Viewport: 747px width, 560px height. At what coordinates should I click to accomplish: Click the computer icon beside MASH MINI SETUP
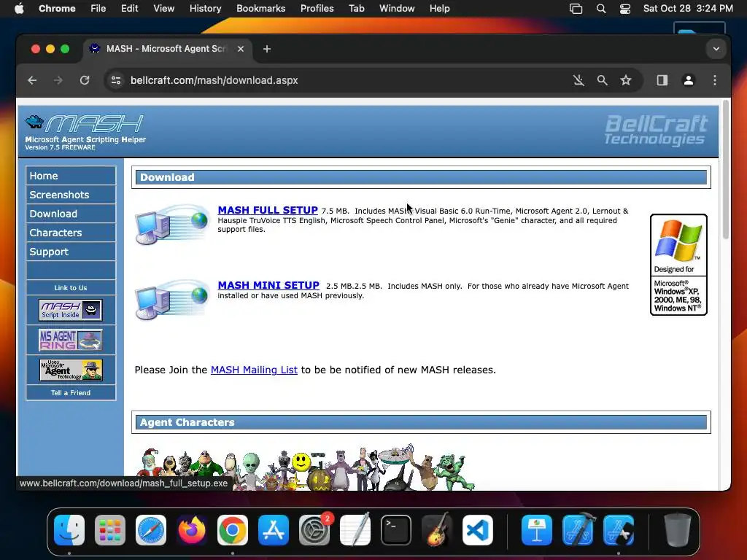pyautogui.click(x=172, y=300)
